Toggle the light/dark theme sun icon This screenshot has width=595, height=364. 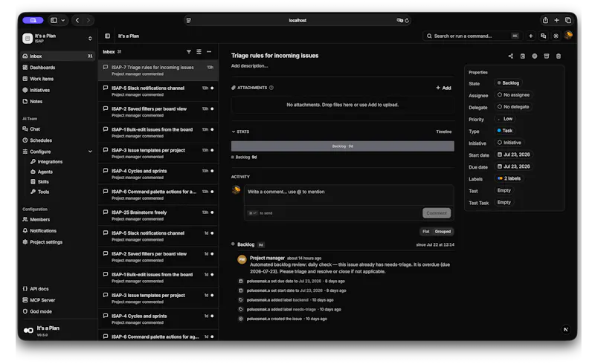pos(556,36)
